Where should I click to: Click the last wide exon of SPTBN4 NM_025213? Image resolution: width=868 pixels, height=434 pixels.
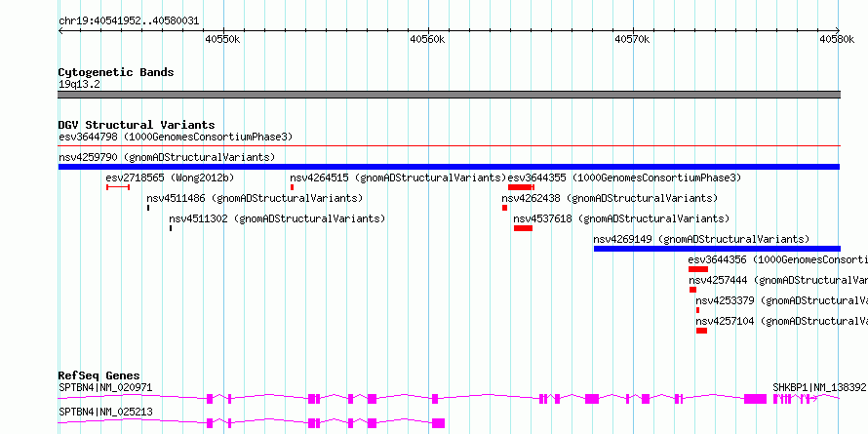(439, 423)
